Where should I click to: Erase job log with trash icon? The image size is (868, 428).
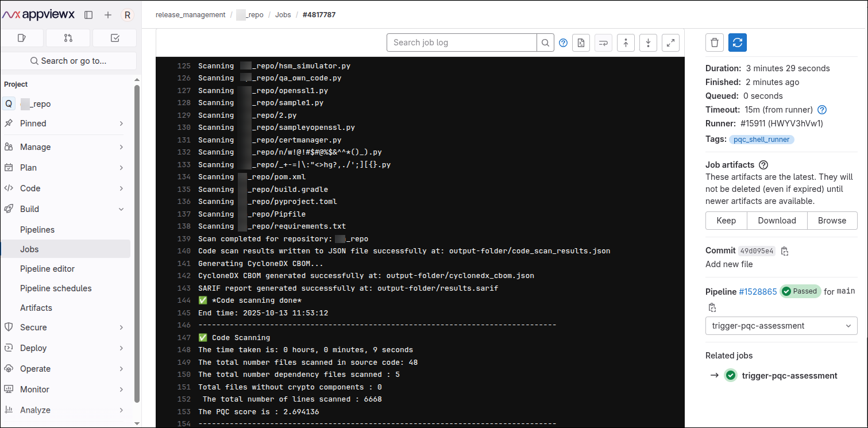(714, 43)
